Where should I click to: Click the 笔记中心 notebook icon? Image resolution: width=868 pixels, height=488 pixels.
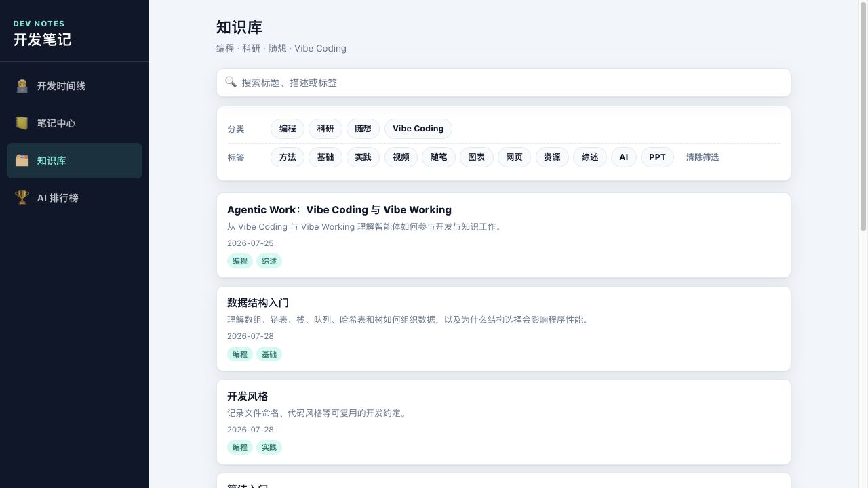(22, 123)
